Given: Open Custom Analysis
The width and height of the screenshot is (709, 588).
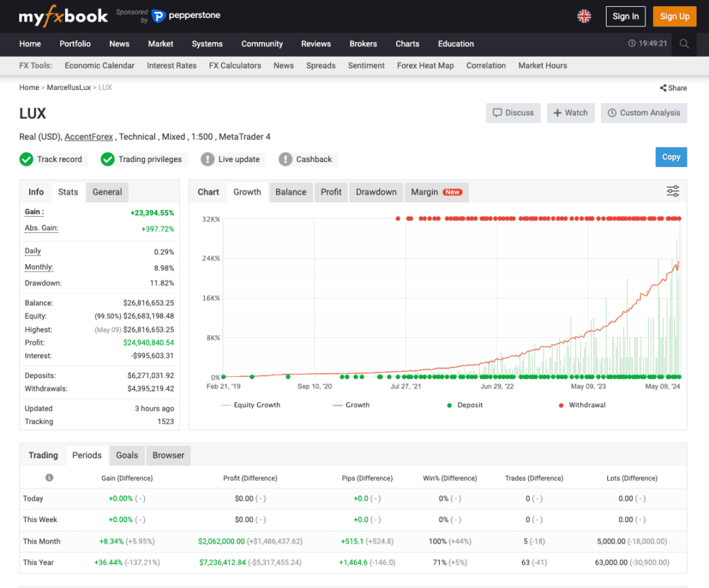Looking at the screenshot, I should coord(644,113).
